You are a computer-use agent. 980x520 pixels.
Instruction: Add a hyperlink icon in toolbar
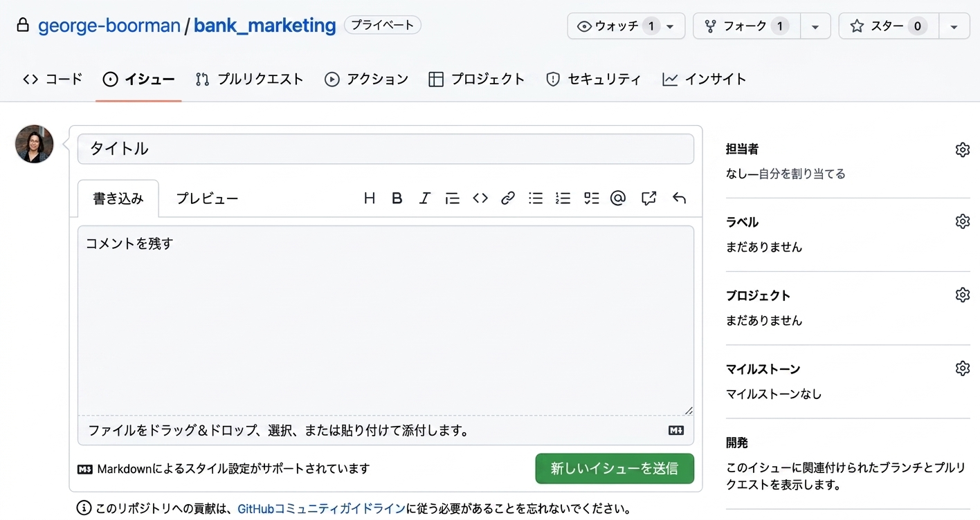coord(508,198)
